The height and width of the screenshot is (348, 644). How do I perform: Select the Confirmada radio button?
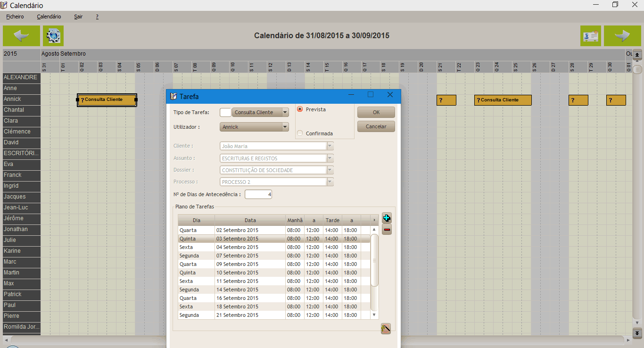pos(300,133)
